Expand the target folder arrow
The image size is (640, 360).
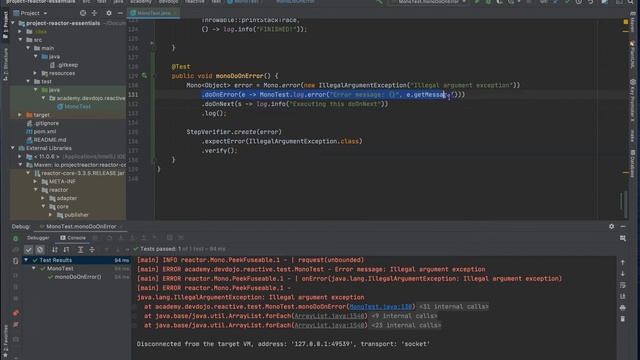click(x=20, y=115)
